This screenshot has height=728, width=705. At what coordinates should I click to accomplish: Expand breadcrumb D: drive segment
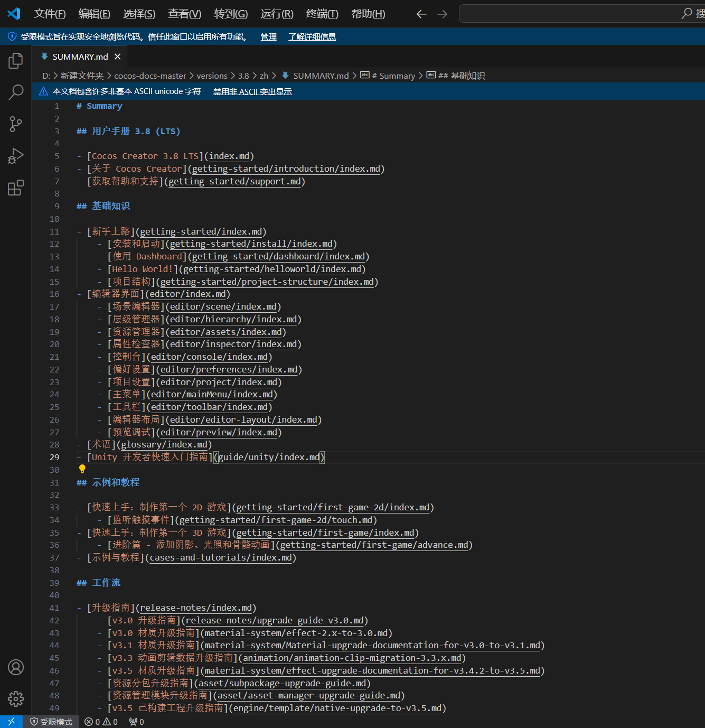[x=46, y=76]
